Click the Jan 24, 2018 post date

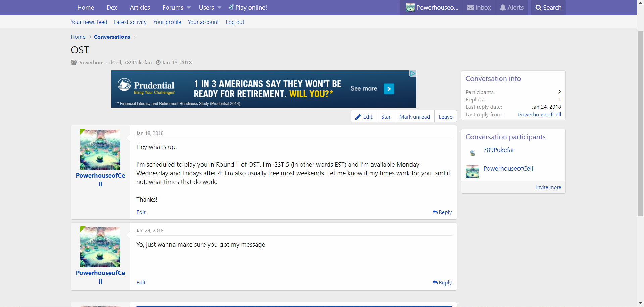(x=150, y=231)
